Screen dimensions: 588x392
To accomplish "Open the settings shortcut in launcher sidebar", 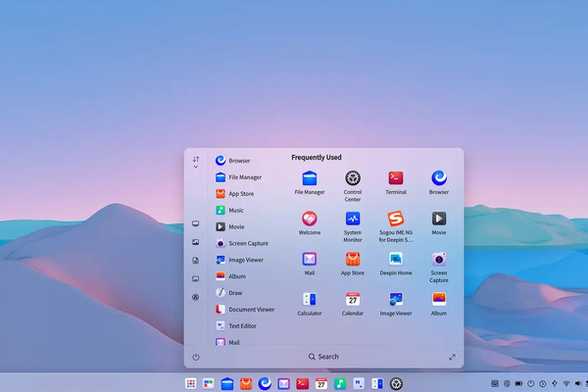I will (x=195, y=297).
